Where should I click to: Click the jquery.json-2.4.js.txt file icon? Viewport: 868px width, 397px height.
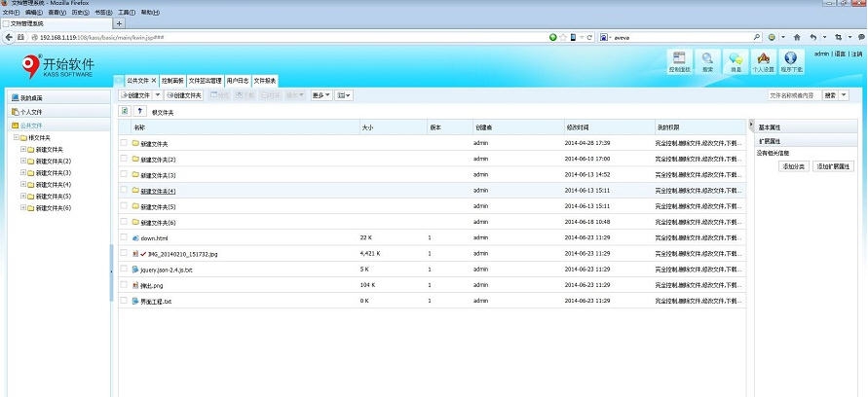(x=135, y=270)
